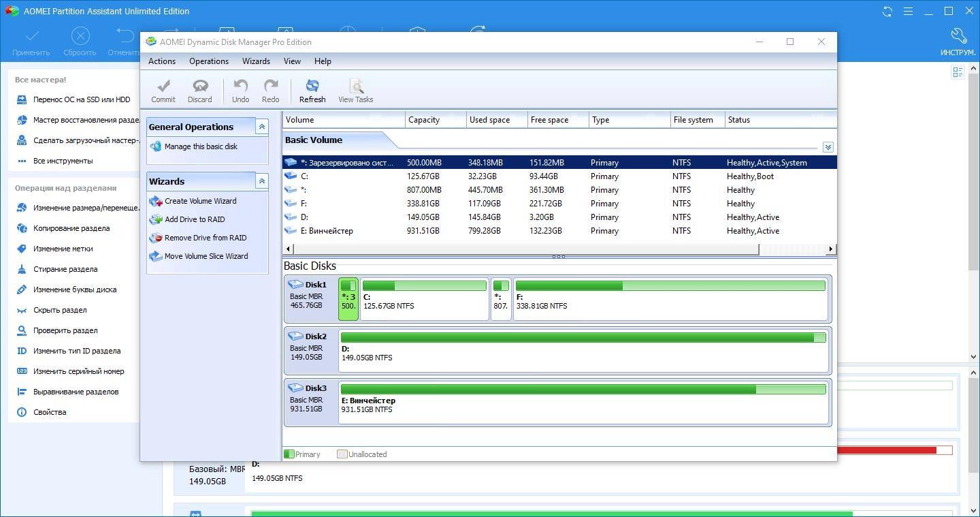Click the Undo arrow icon
Image resolution: width=980 pixels, height=517 pixels.
coord(240,86)
